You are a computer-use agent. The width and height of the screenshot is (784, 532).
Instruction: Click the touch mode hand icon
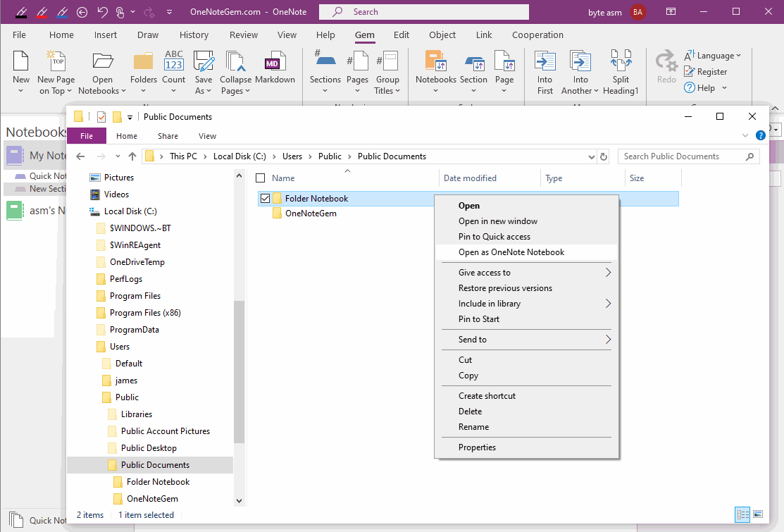[x=120, y=12]
